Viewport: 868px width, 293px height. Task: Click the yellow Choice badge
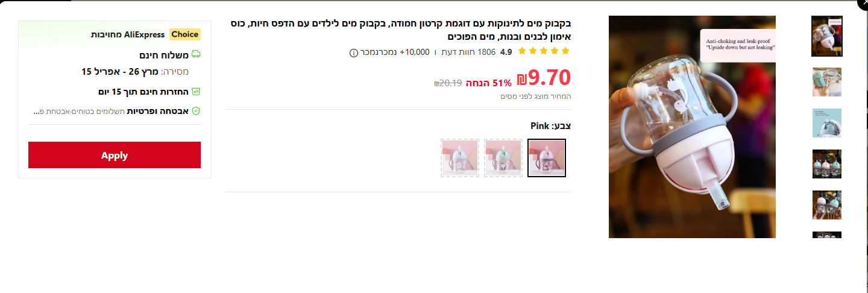pos(185,34)
